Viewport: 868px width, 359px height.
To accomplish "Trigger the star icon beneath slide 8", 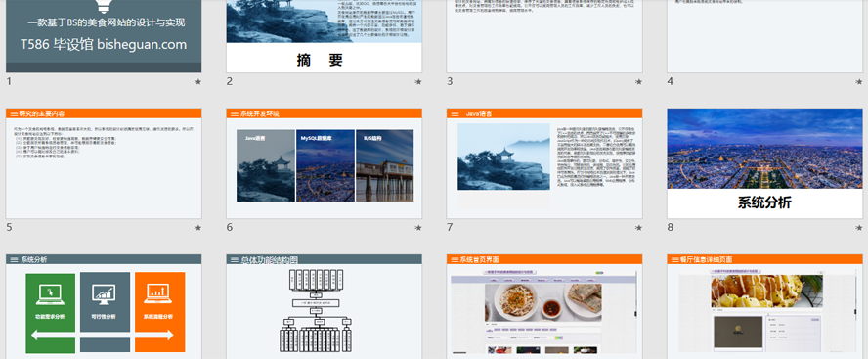I will pos(858,228).
